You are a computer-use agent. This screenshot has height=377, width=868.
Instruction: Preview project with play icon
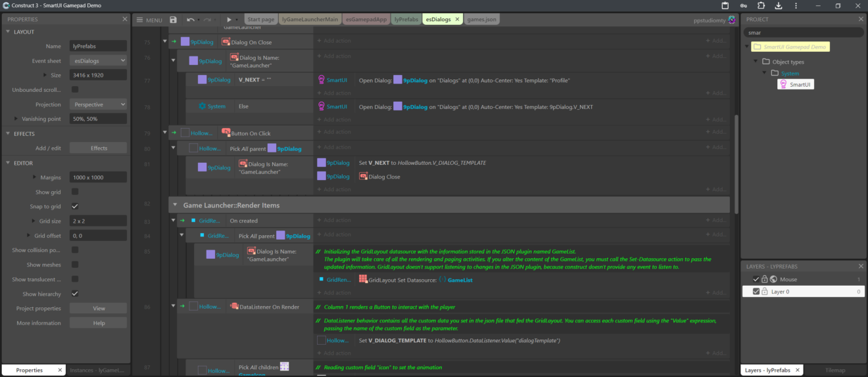(229, 20)
